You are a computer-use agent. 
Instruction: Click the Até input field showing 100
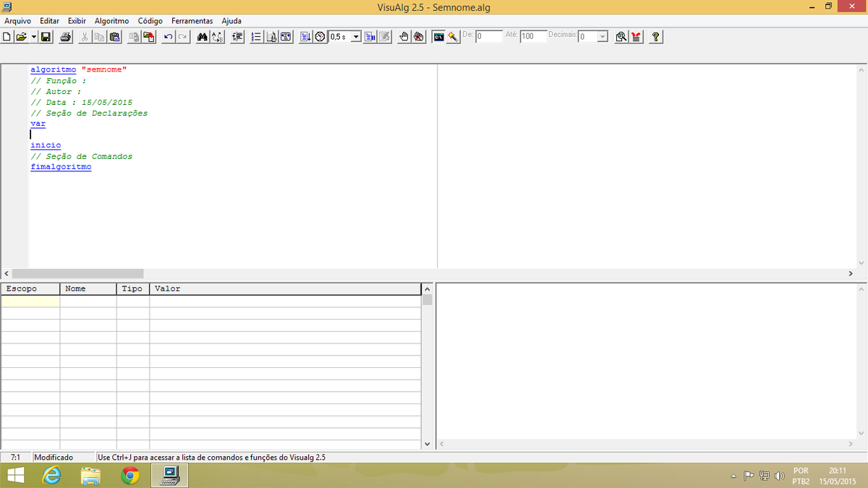[x=533, y=36]
